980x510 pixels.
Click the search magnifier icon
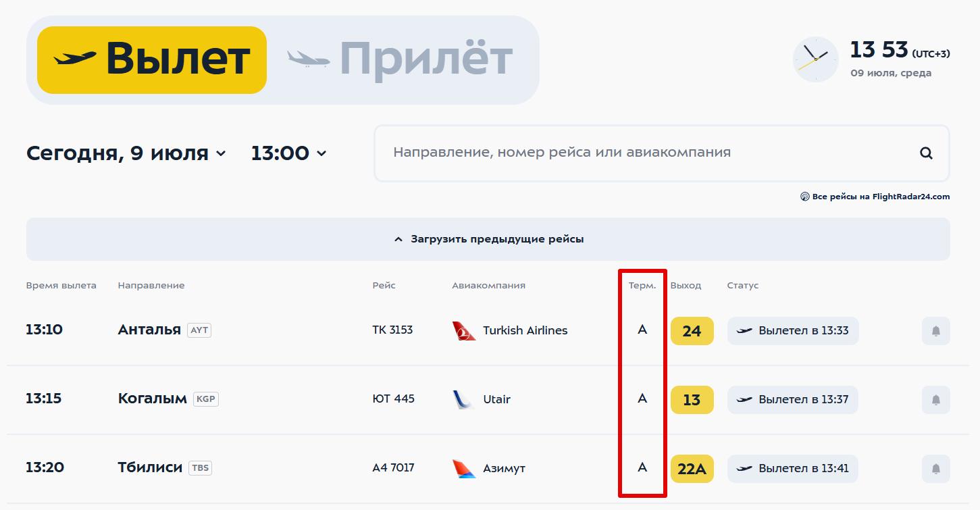(x=926, y=153)
